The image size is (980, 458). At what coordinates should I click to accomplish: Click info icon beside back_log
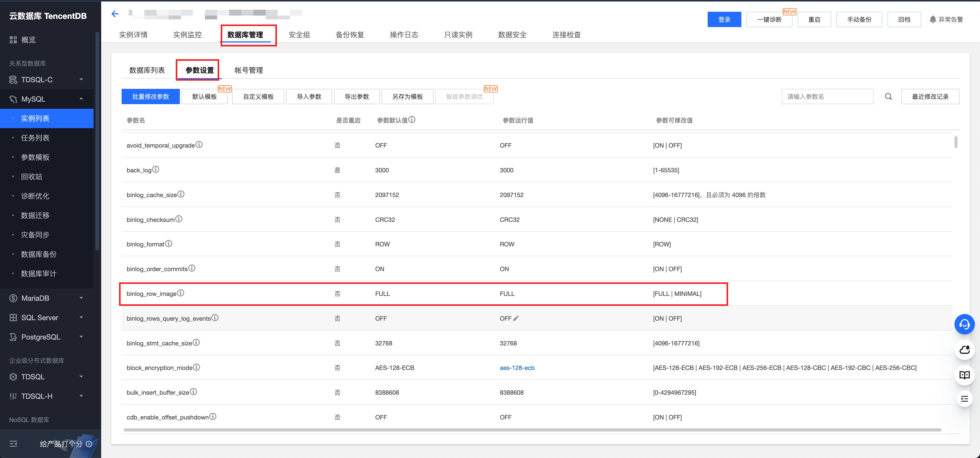click(x=156, y=170)
